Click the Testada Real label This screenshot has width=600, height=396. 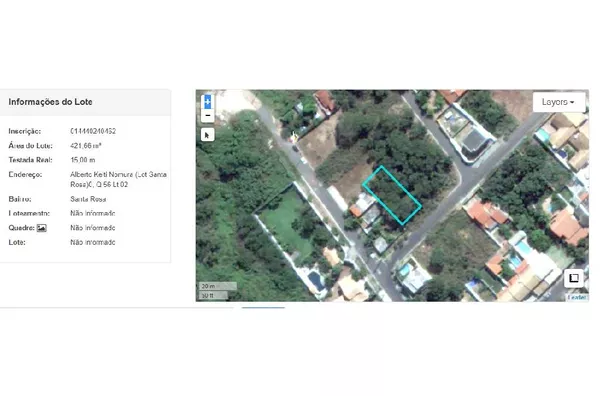coord(31,160)
